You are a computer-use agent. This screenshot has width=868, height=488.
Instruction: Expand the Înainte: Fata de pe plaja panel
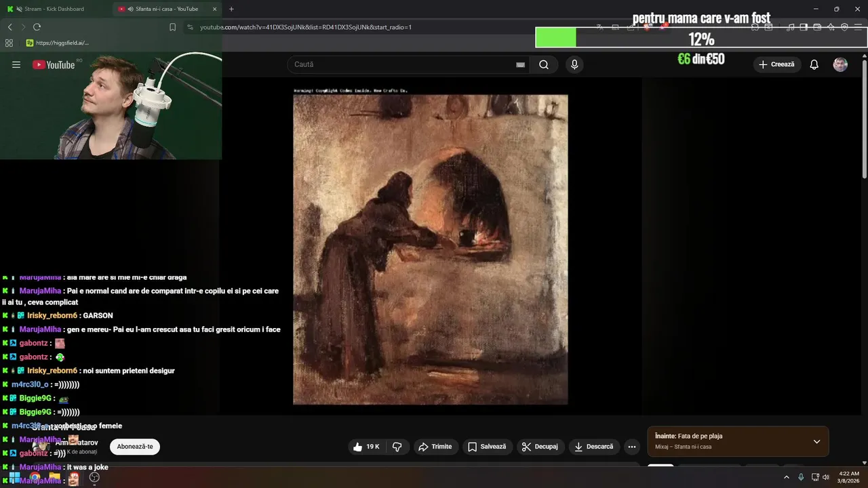point(816,441)
